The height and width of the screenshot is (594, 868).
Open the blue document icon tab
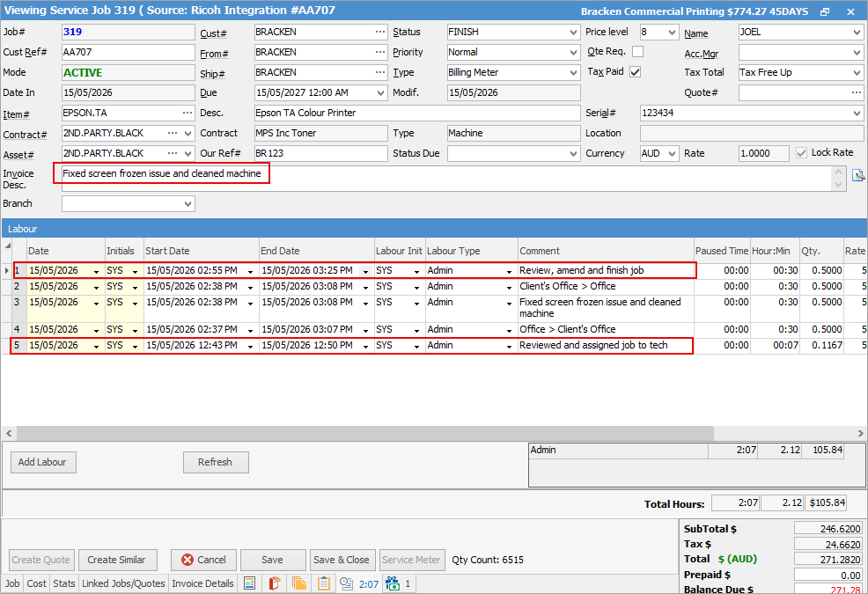(x=250, y=583)
